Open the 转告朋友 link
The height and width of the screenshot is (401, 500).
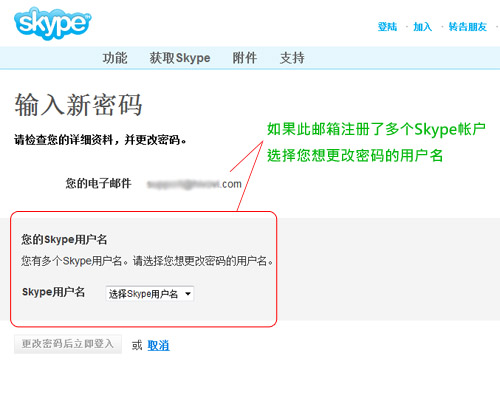468,27
